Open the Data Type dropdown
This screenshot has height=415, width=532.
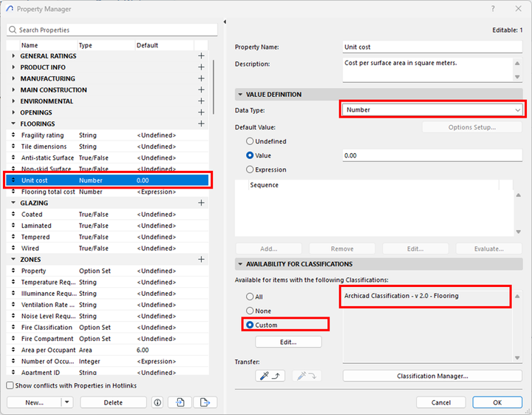click(x=432, y=109)
